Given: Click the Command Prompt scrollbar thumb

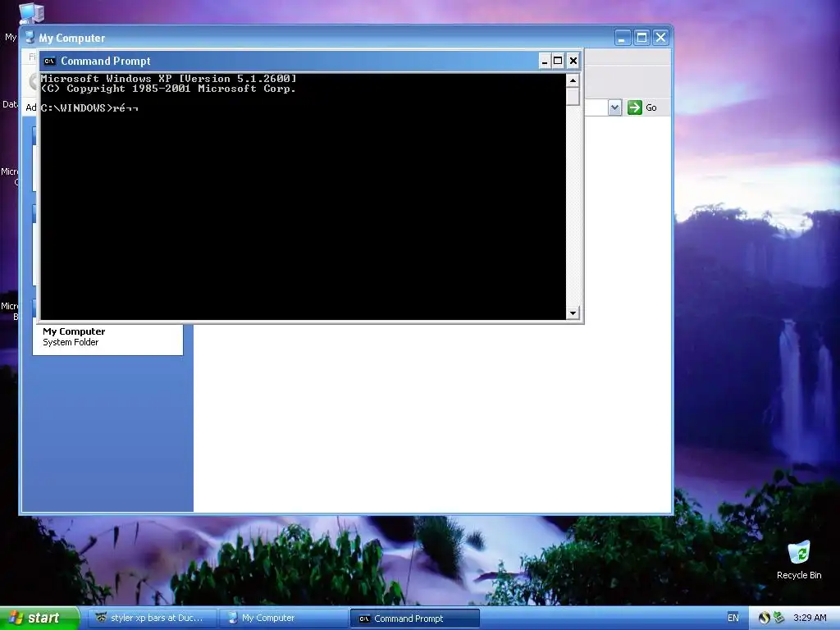Looking at the screenshot, I should pyautogui.click(x=573, y=97).
